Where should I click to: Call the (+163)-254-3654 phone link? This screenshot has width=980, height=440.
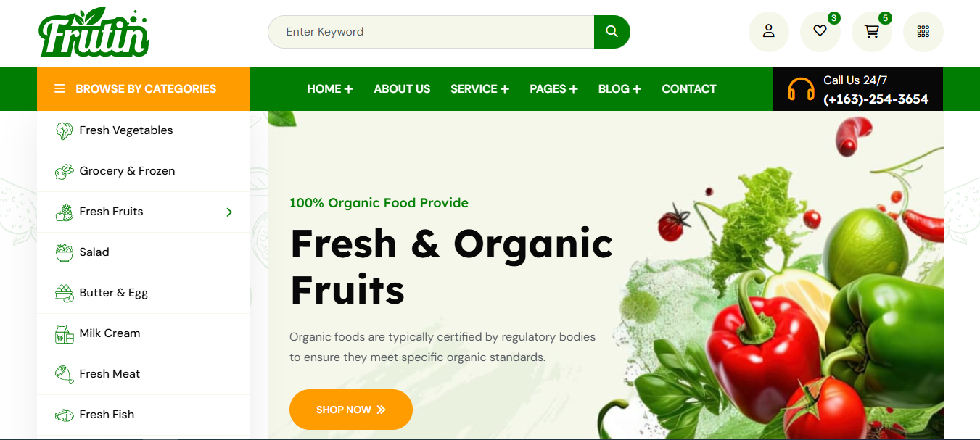coord(876,99)
